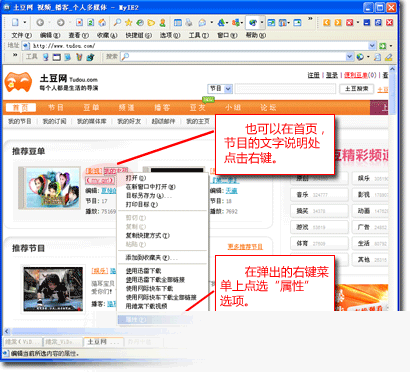Click the orange person toolbar icon
This screenshot has width=410, height=373.
click(162, 22)
